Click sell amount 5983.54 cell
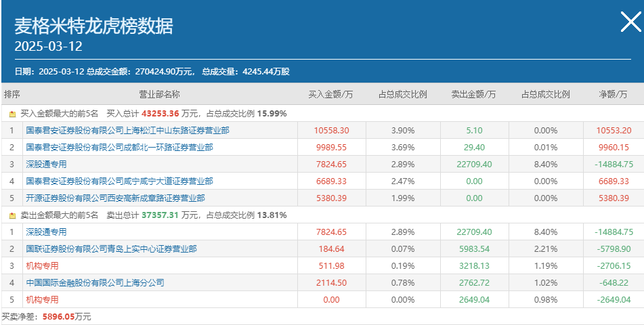 (475, 249)
